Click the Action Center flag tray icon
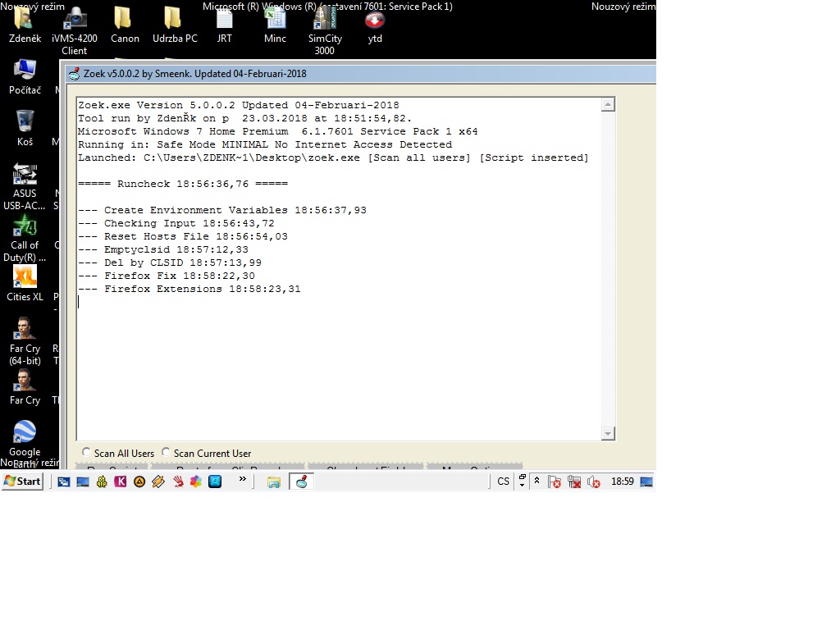Viewport: 840px width, 630px height. coord(555,482)
